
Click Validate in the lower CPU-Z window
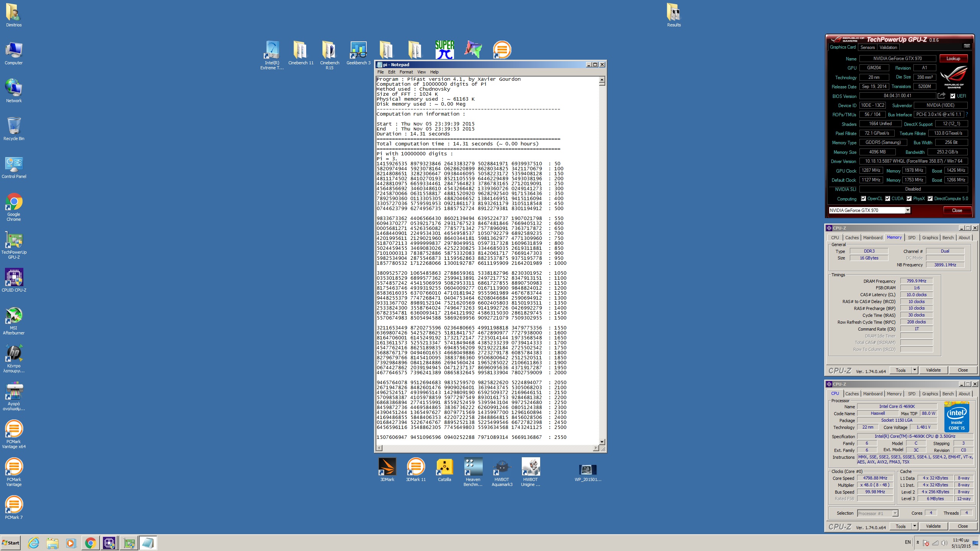pos(933,526)
